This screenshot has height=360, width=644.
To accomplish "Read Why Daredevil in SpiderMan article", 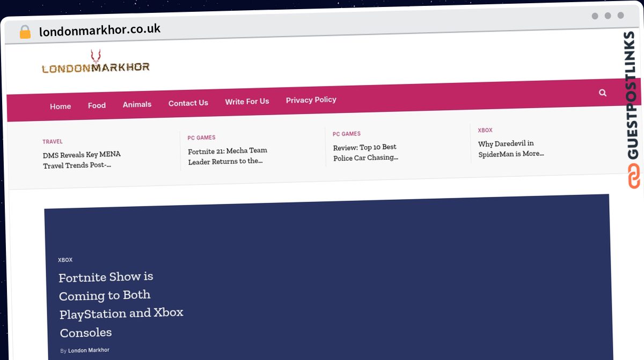I will coord(511,148).
